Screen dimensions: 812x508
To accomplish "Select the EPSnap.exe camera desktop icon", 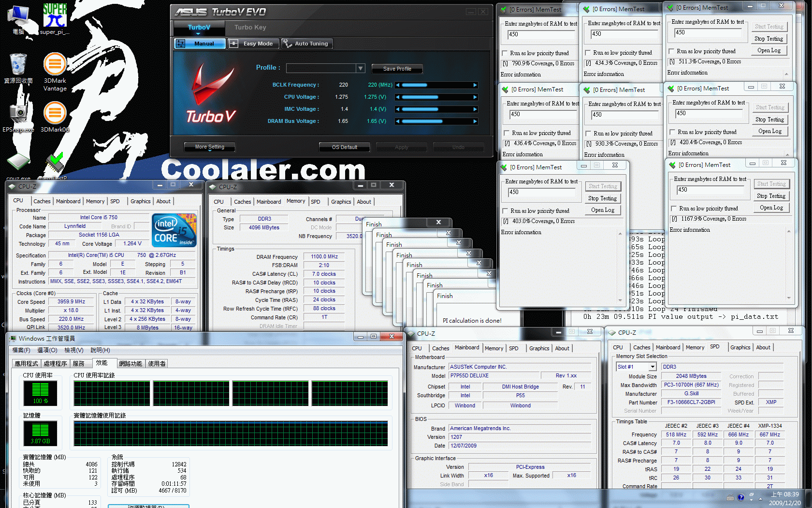I will tap(18, 117).
